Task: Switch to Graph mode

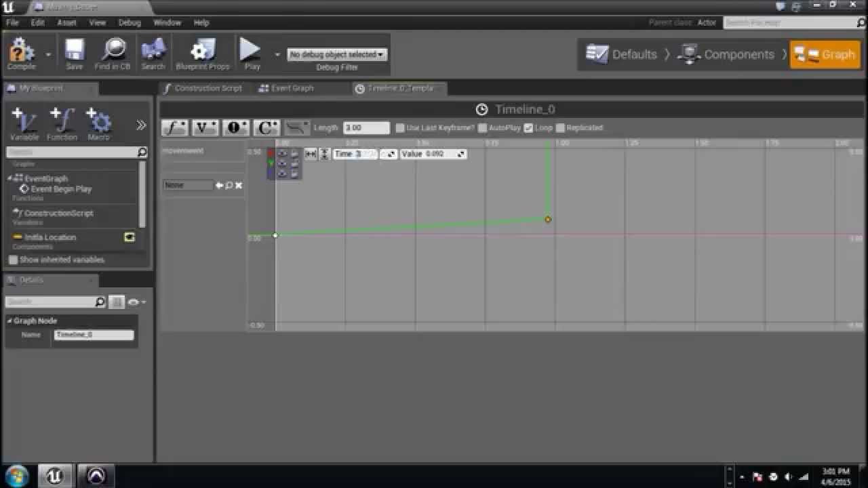Action: point(825,54)
